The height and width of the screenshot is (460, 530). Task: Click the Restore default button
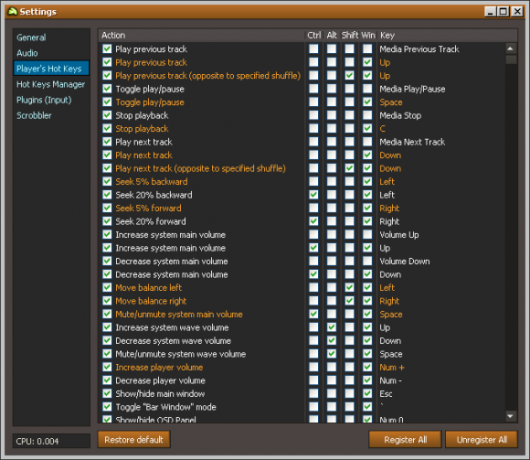[134, 439]
